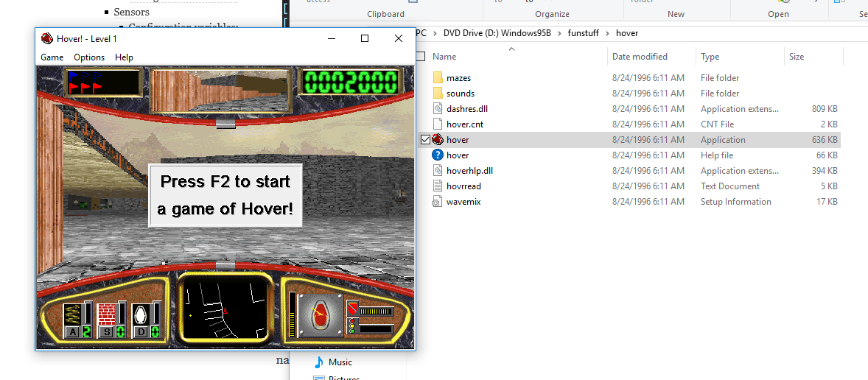Click the cloak pickup icon
Viewport: 868px width, 380px height.
tap(140, 314)
